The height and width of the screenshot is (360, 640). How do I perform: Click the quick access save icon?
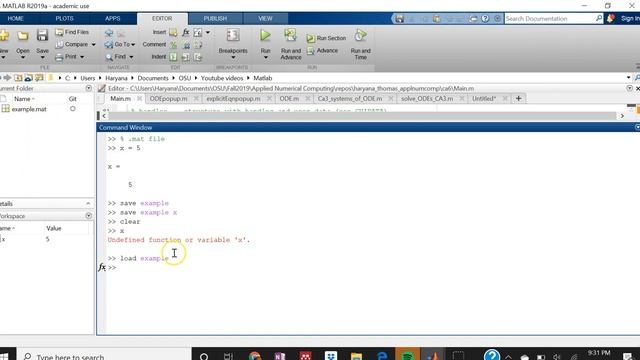(x=400, y=19)
